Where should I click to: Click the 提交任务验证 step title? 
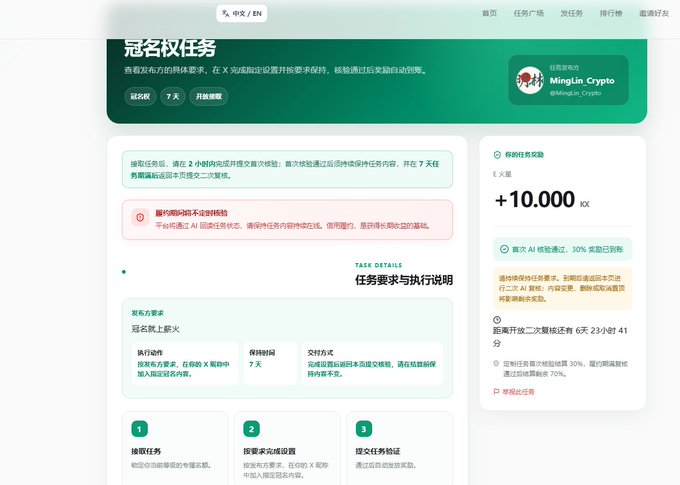378,451
